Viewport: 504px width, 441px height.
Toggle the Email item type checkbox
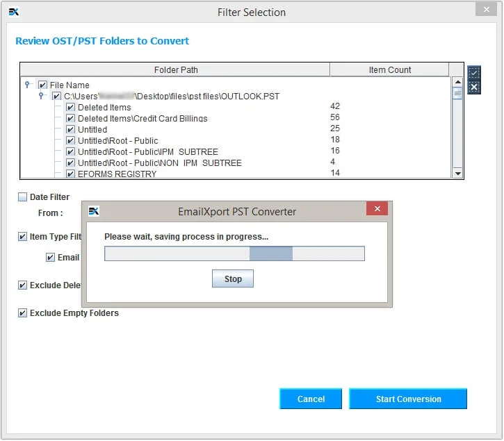(x=51, y=257)
